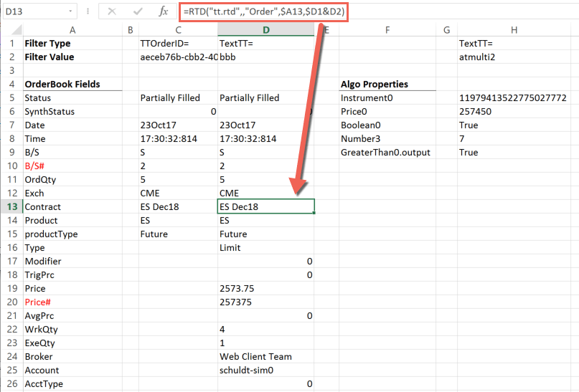
Task: Select the cell showing Web Client Team
Action: point(266,357)
